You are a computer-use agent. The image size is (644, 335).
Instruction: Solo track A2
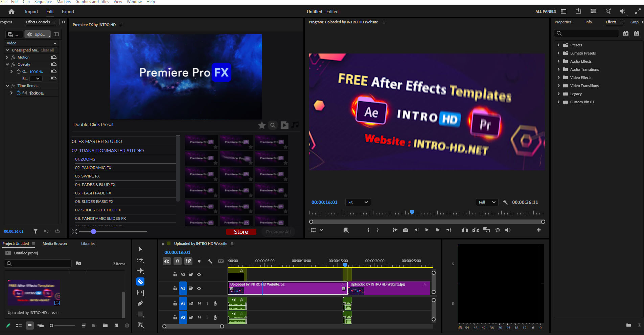pos(207,317)
